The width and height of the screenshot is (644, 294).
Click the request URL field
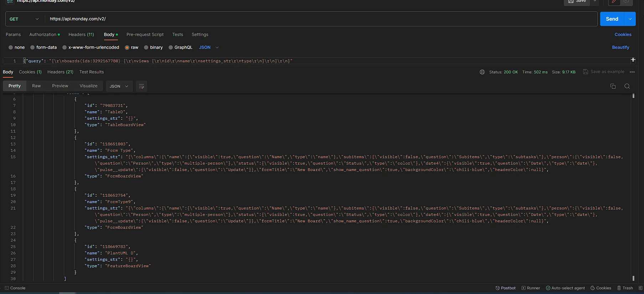tap(321, 19)
